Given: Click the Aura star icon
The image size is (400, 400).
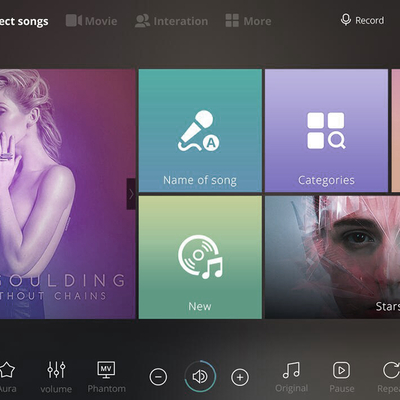Looking at the screenshot, I should [x=7, y=370].
